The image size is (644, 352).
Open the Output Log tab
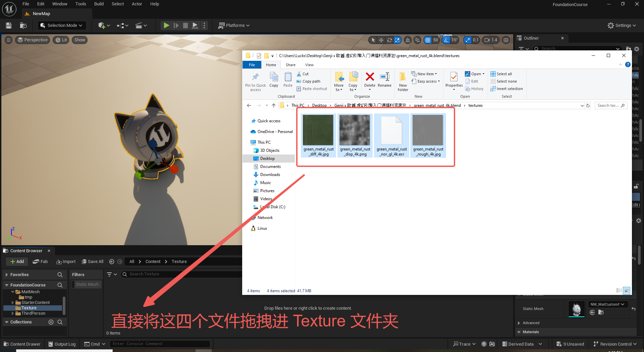point(62,344)
